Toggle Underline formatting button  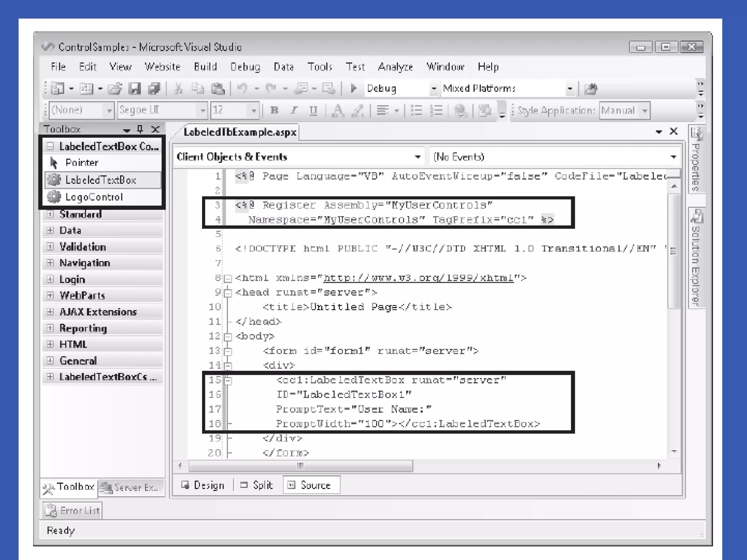(313, 110)
